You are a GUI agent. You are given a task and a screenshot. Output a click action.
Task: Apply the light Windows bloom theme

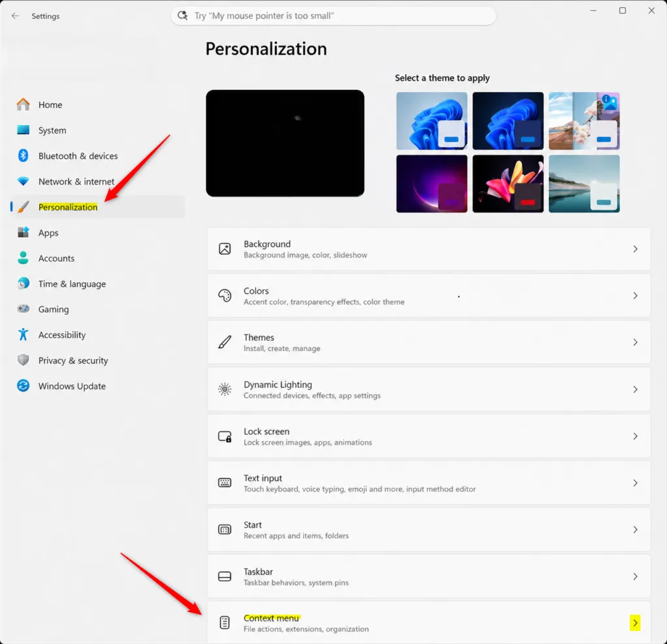[x=431, y=121]
